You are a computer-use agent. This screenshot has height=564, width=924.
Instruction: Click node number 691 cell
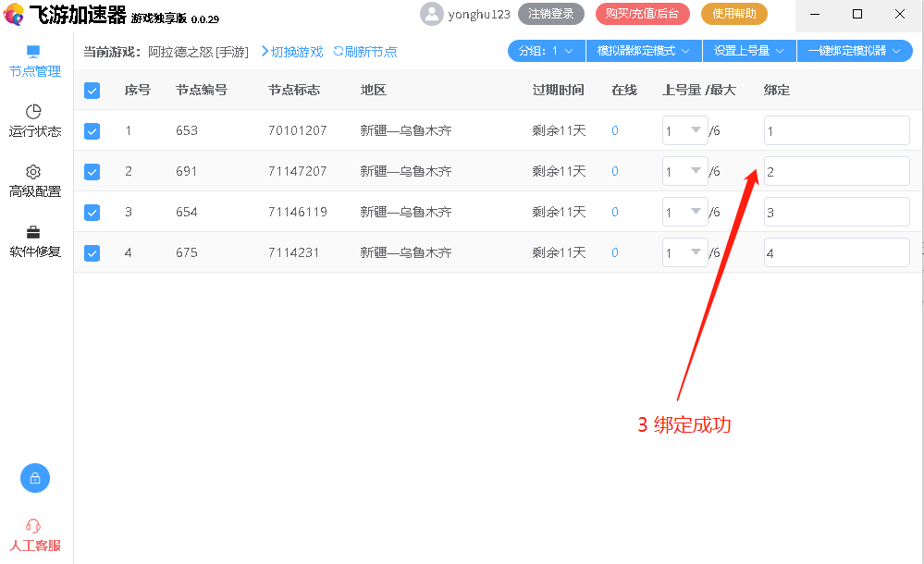click(186, 171)
